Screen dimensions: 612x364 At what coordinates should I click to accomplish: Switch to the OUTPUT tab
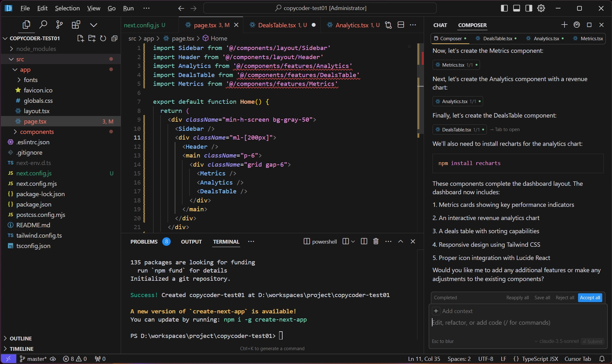191,242
